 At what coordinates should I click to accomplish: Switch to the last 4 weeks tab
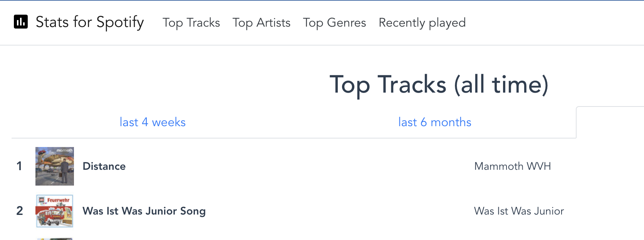coord(153,122)
